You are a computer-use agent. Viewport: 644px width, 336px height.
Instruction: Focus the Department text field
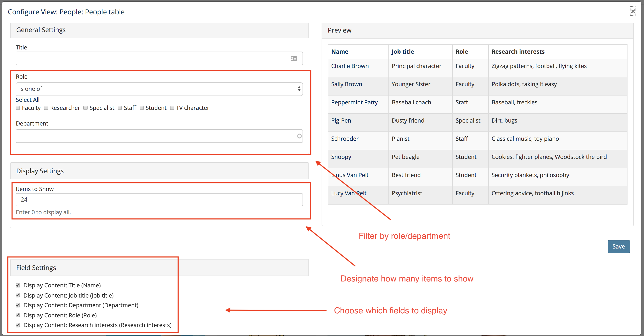point(155,136)
